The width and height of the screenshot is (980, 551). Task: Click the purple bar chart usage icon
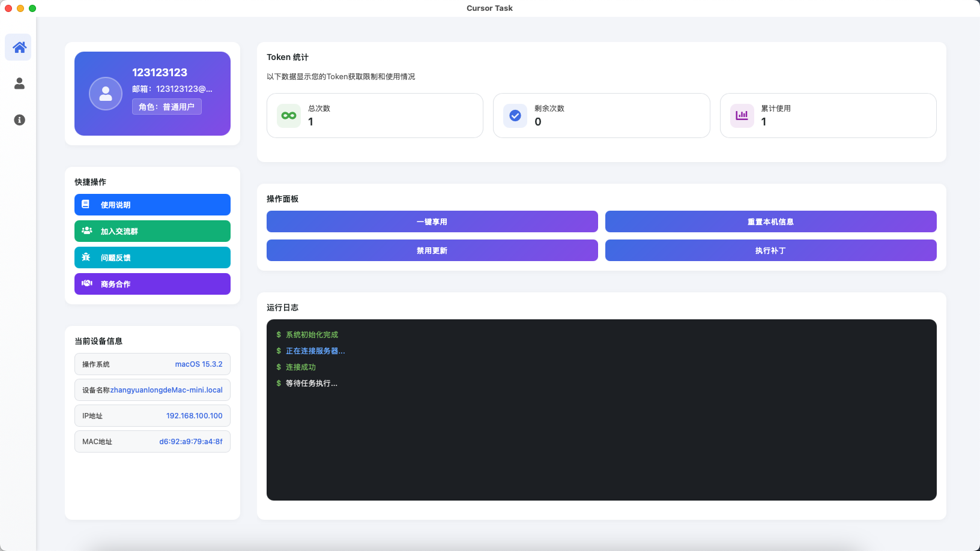pos(742,116)
